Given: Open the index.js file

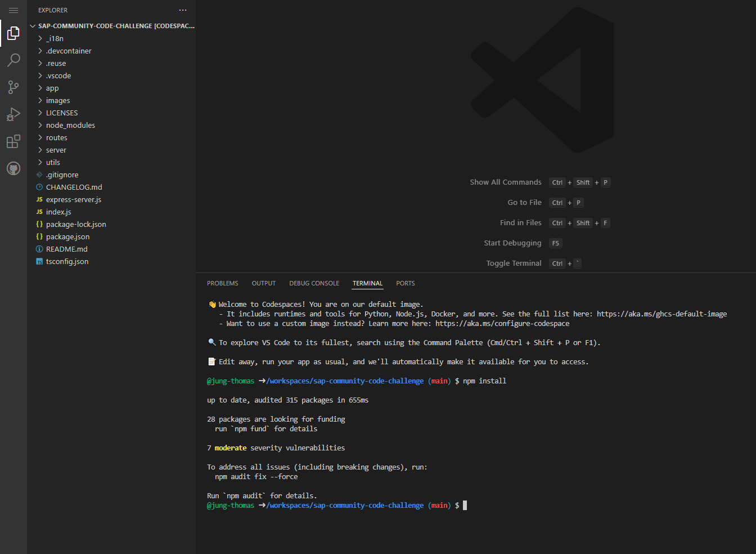Looking at the screenshot, I should tap(58, 212).
